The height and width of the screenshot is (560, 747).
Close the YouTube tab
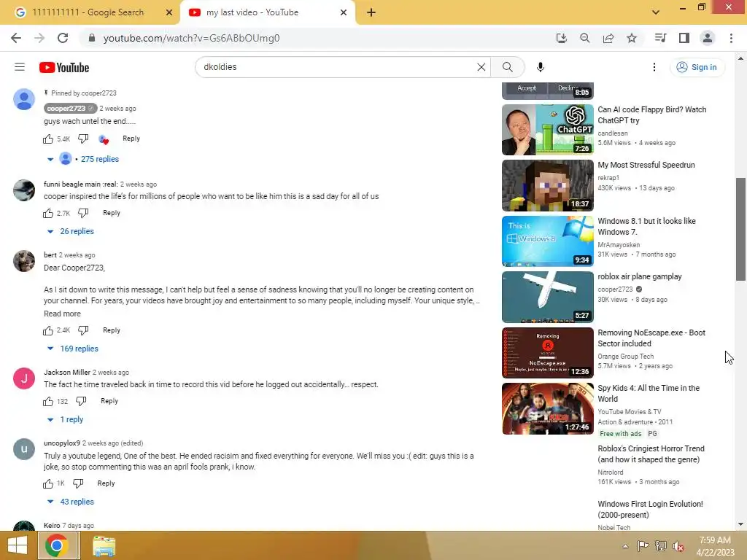point(344,13)
